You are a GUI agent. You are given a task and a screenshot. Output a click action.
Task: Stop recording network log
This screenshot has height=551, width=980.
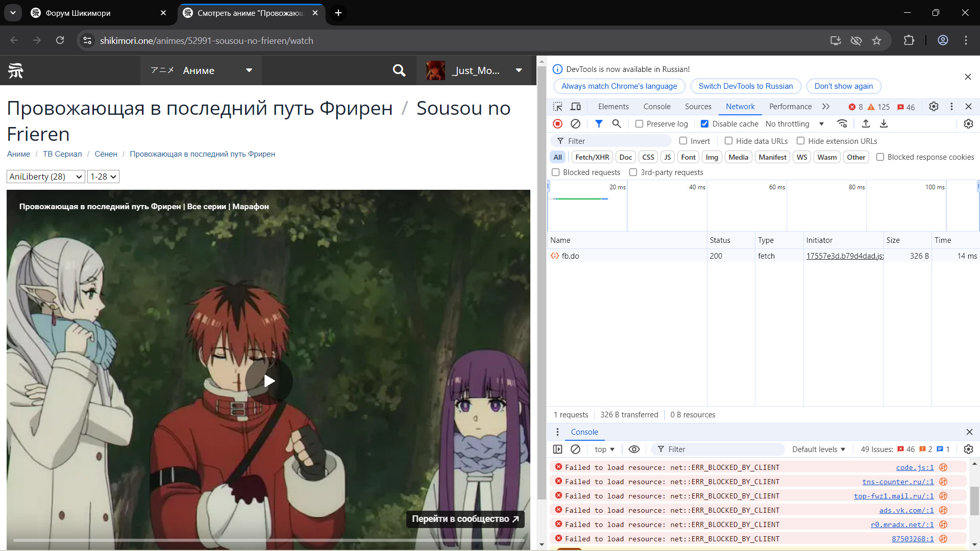(557, 124)
